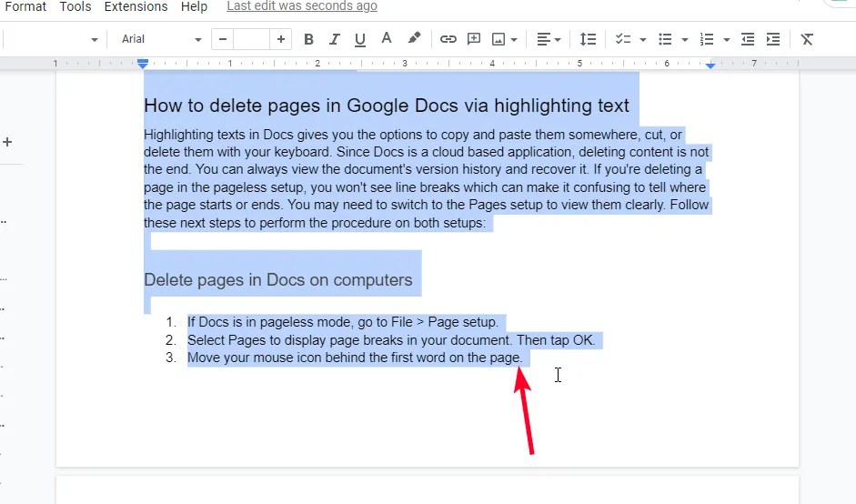
Task: Open line and paragraph spacing
Action: 588,39
